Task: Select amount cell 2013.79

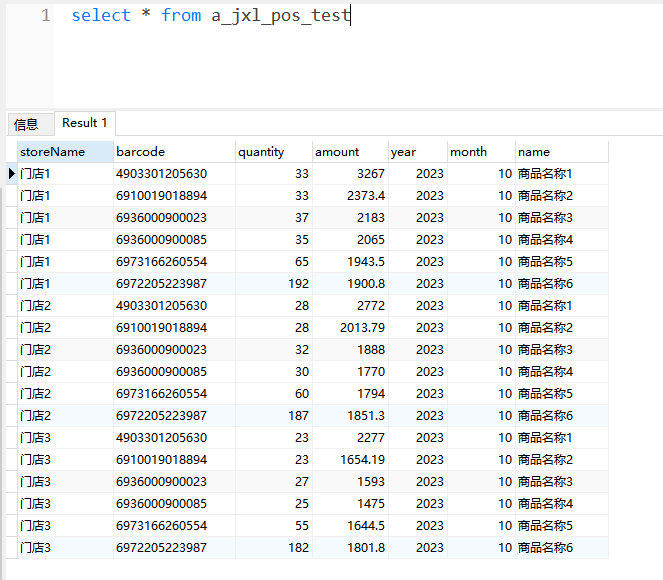Action: click(x=350, y=328)
